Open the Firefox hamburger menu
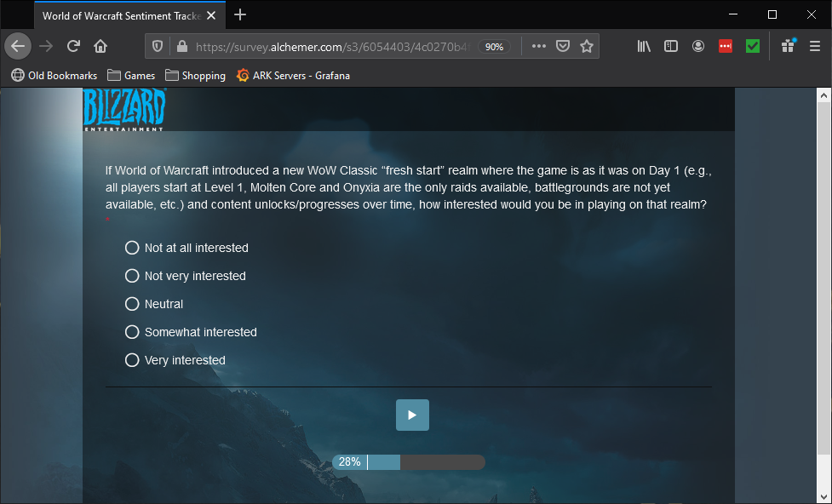832x504 pixels. pos(815,46)
